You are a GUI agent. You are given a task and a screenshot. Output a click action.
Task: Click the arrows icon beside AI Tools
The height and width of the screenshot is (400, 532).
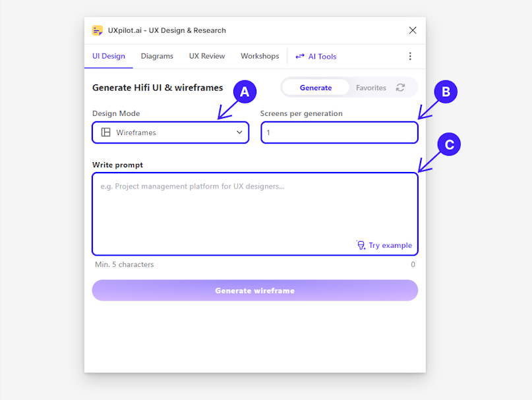click(x=301, y=57)
